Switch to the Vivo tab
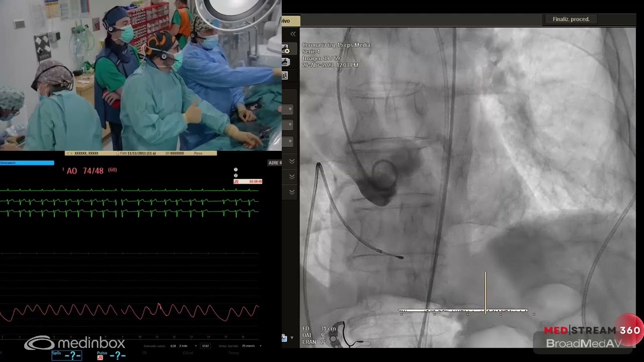This screenshot has width=644, height=362. pos(291,21)
